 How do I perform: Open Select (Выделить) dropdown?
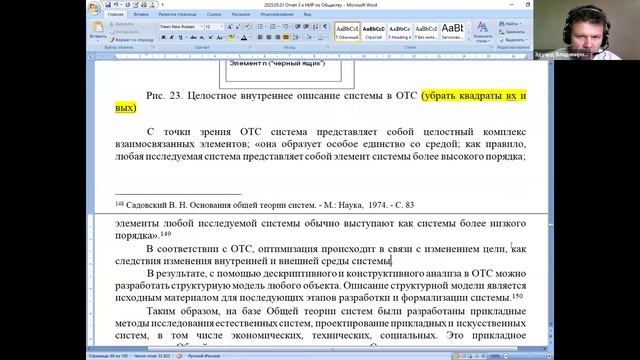point(513,40)
